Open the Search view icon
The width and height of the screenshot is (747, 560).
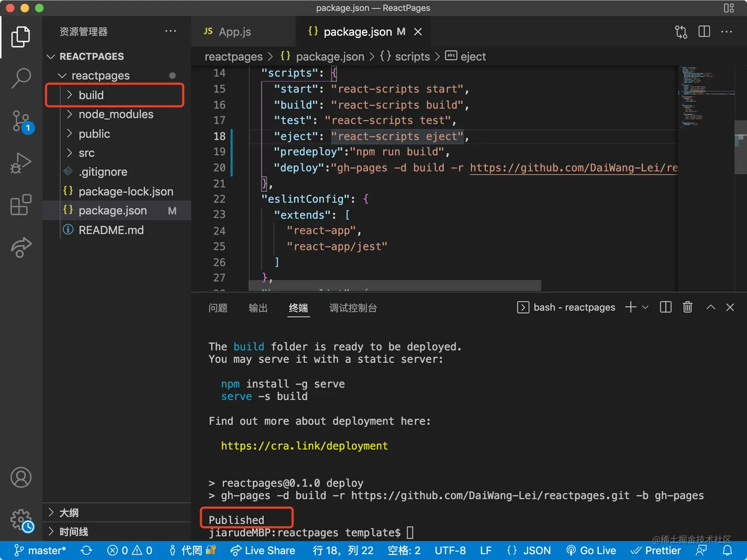pyautogui.click(x=21, y=78)
